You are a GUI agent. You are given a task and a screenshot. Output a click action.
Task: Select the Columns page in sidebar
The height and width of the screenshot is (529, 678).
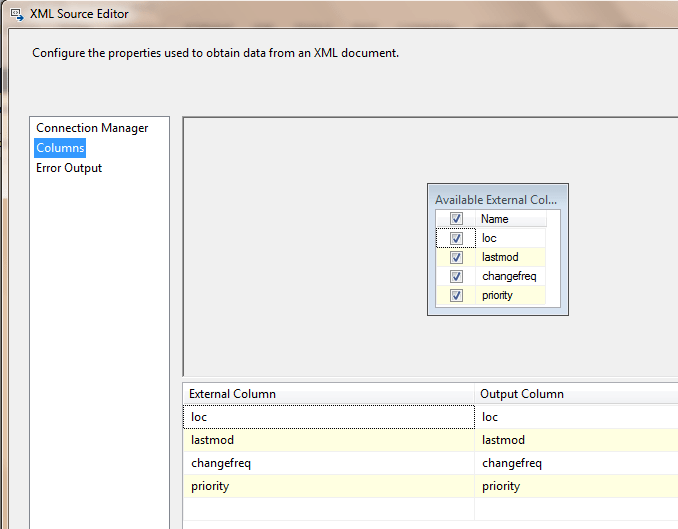60,148
